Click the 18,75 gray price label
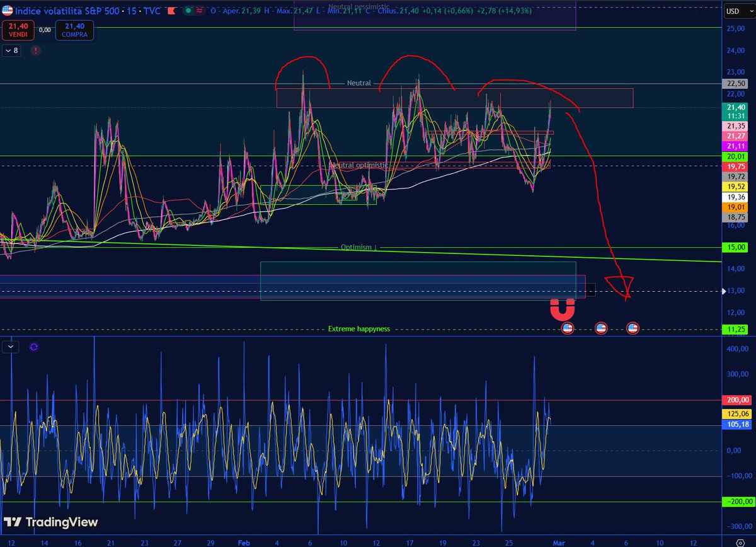This screenshot has height=547, width=756. 735,217
